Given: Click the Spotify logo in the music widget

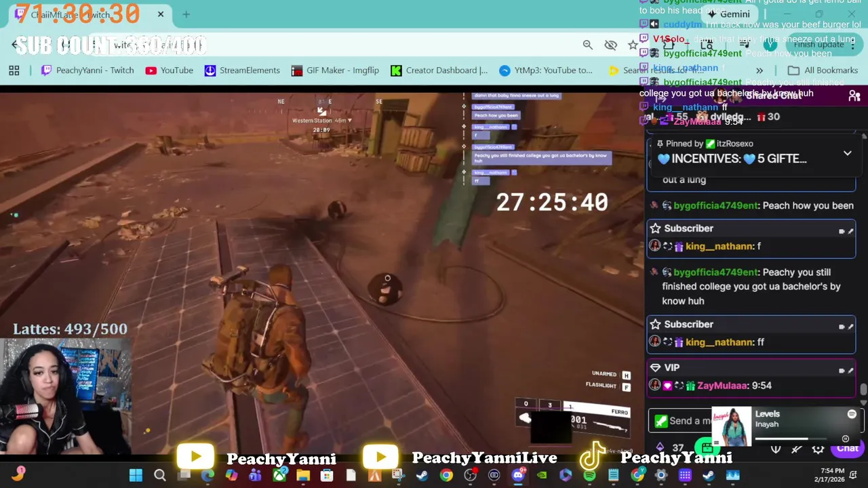Looking at the screenshot, I should 852,414.
